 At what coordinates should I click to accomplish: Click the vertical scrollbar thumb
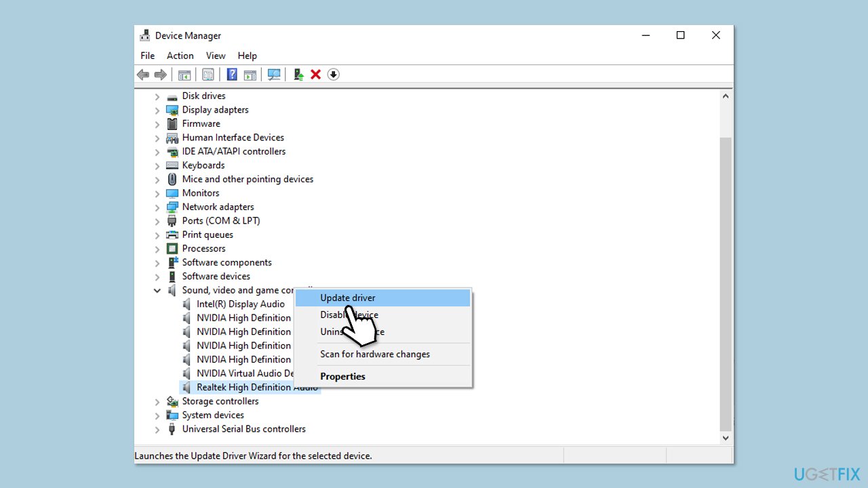(726, 283)
